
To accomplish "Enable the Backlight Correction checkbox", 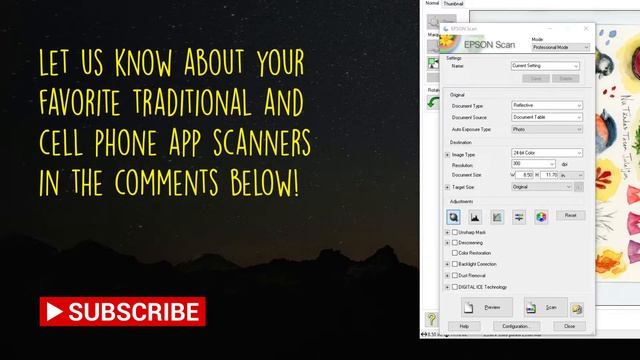I will pos(455,264).
